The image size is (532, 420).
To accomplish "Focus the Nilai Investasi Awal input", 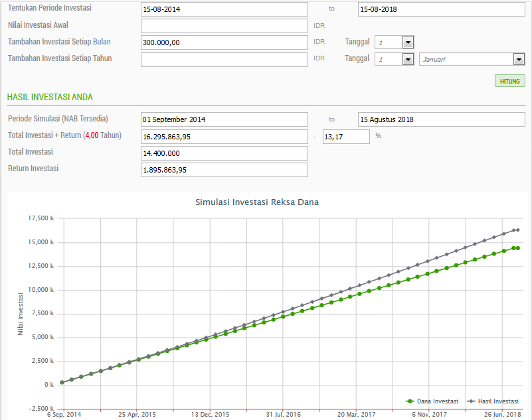I will pyautogui.click(x=224, y=26).
